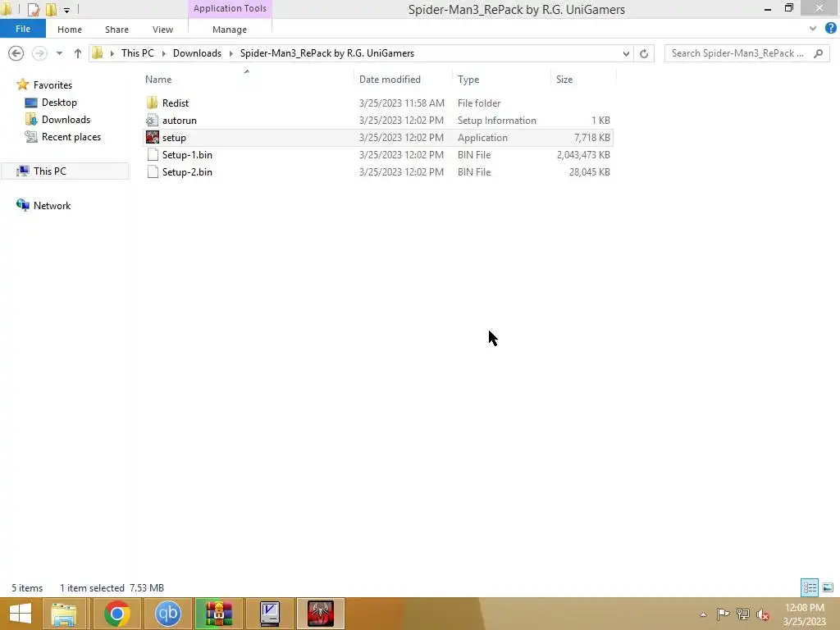This screenshot has height=630, width=840.
Task: Click the 2,043,473 KB size cell
Action: [583, 155]
